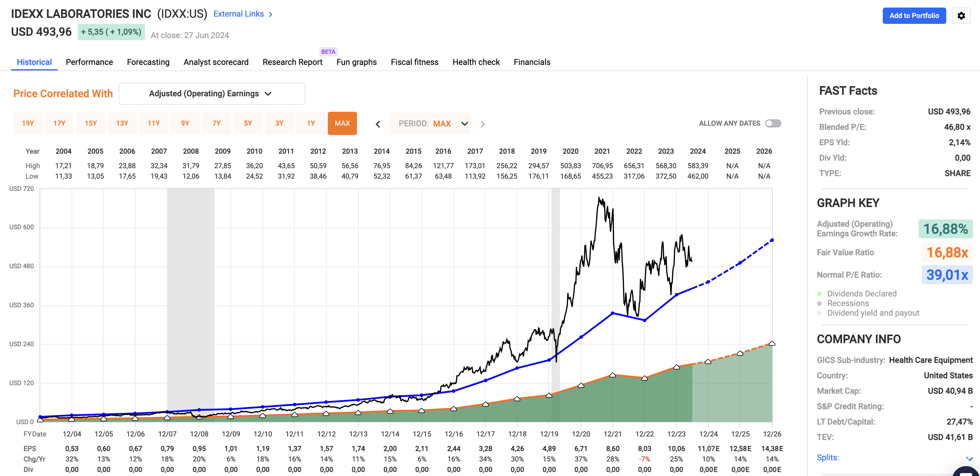Click the USD 493,96 stock price

point(41,32)
